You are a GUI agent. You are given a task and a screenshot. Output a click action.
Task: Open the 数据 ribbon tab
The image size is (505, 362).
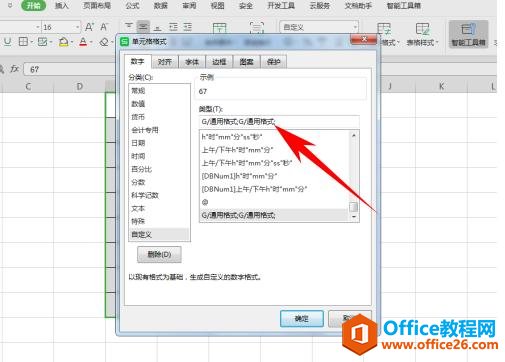(x=161, y=6)
